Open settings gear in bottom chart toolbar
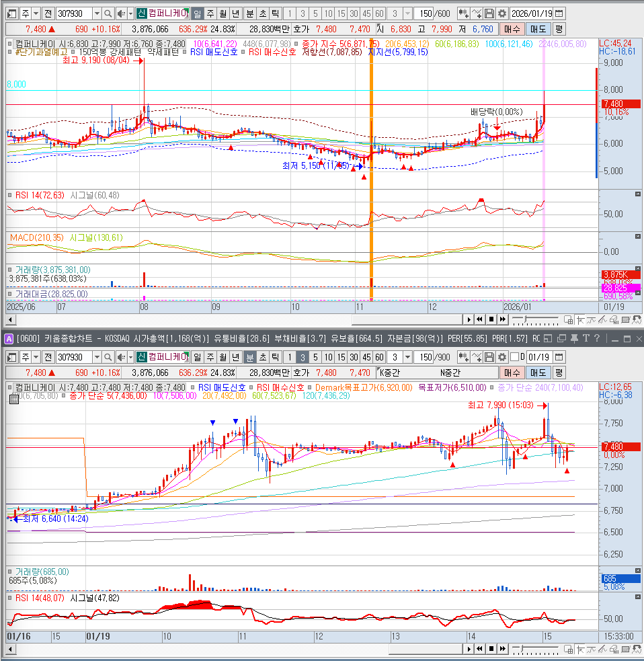 click(x=501, y=357)
